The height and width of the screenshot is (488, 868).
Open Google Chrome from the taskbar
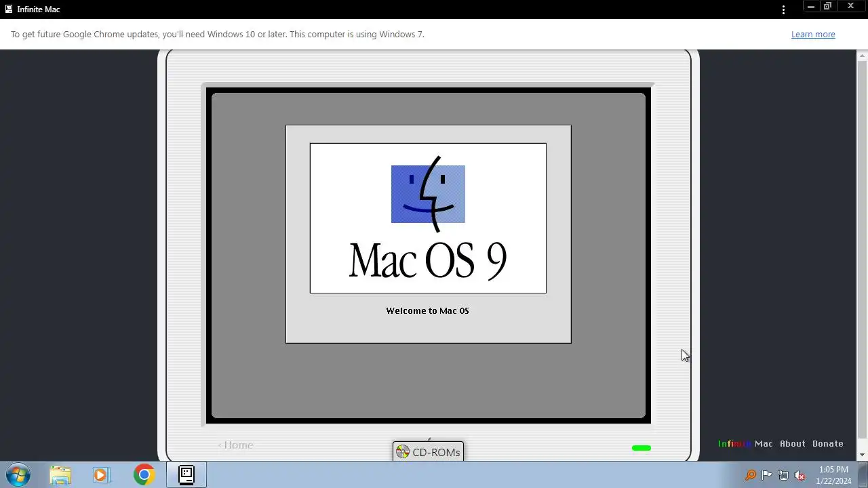pos(144,474)
